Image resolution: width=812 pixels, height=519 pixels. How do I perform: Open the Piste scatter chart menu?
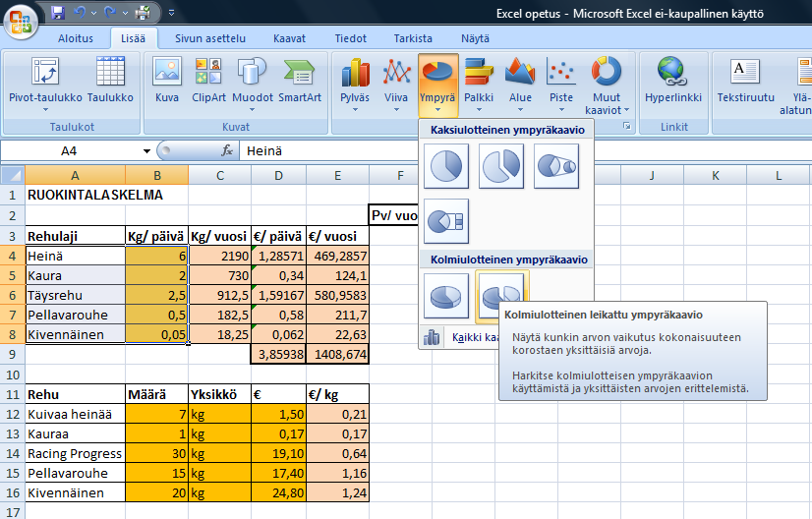tap(561, 86)
